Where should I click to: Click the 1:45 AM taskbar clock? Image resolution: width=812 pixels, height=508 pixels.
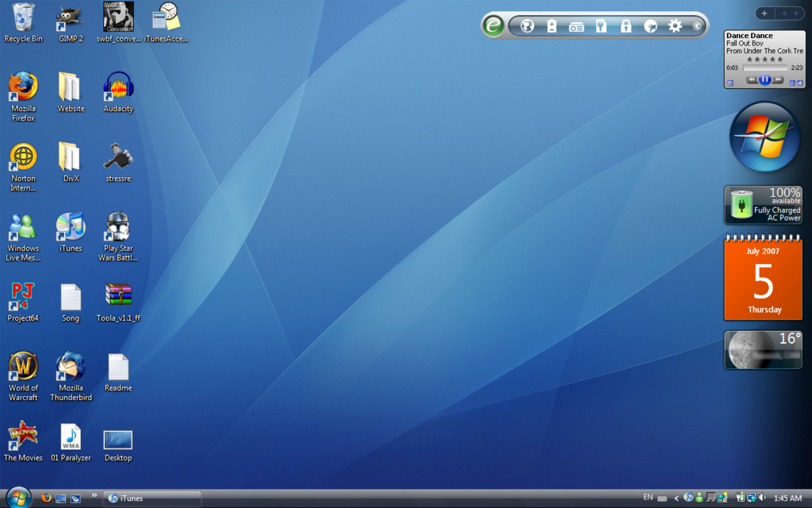(x=787, y=498)
